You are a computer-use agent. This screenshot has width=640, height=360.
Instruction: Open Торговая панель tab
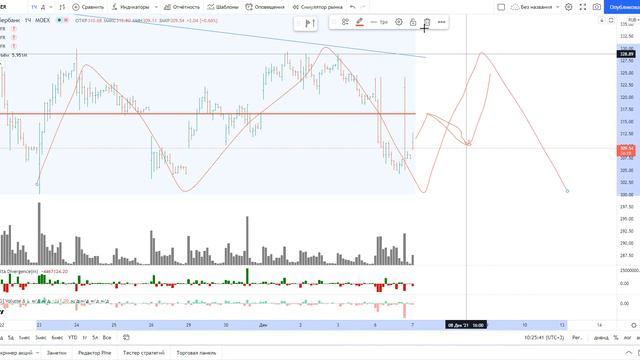(196, 353)
